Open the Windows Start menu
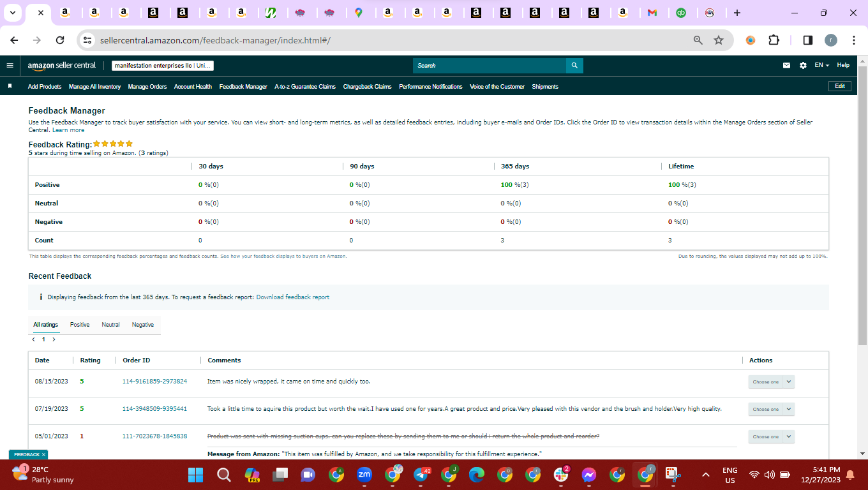868x490 pixels. 195,475
